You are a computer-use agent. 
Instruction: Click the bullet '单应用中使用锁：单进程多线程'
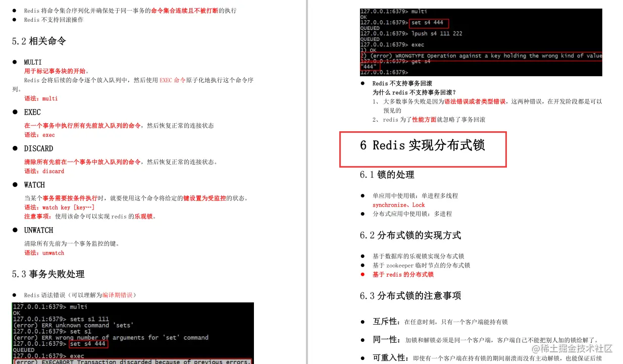point(416,196)
